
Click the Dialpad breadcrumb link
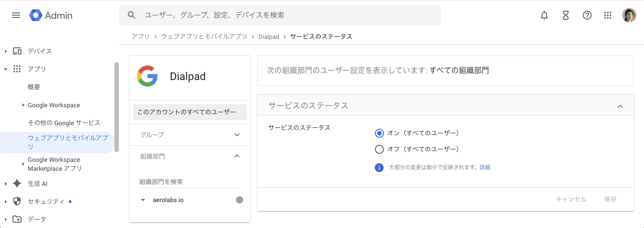coord(268,37)
